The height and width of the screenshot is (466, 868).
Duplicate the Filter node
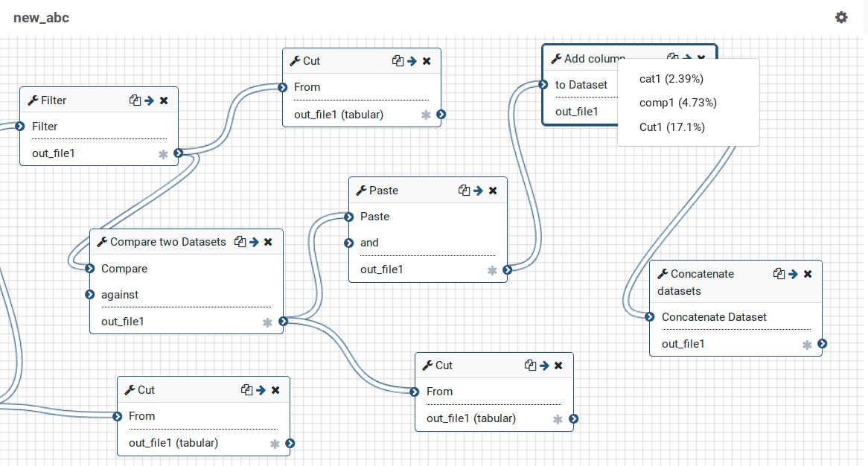tap(135, 100)
